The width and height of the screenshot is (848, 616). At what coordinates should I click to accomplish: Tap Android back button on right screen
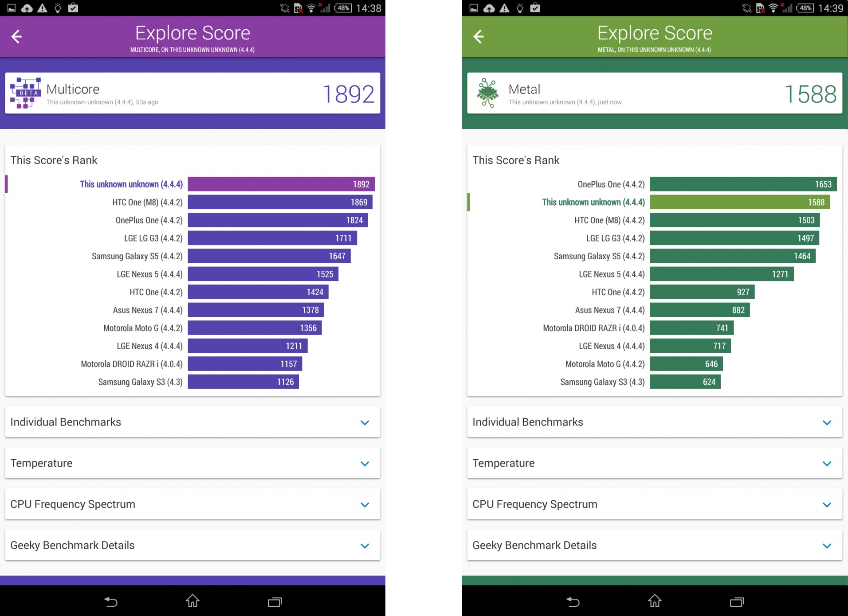[x=573, y=601]
